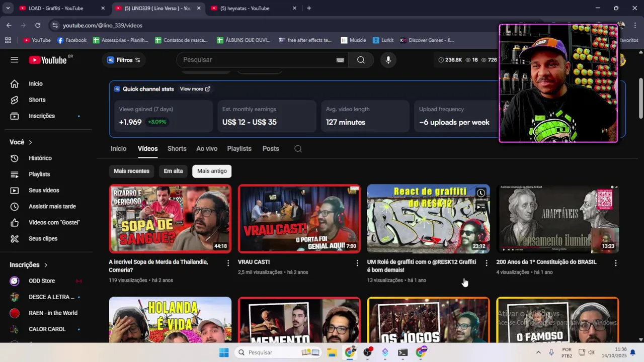Open the Windows notifications bell
This screenshot has height=362, width=644.
coord(633,352)
